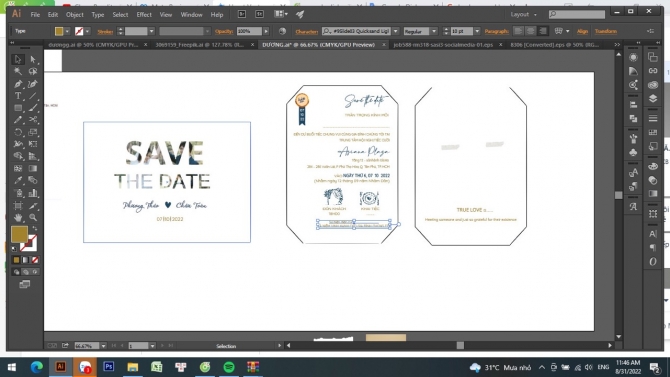670x377 pixels.
Task: Select the Type tool
Action: click(x=18, y=96)
